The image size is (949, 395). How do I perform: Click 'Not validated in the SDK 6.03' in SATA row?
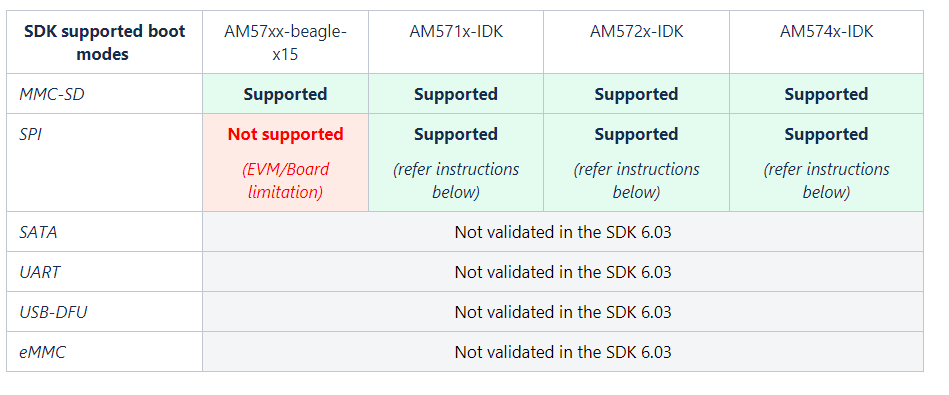tap(563, 232)
